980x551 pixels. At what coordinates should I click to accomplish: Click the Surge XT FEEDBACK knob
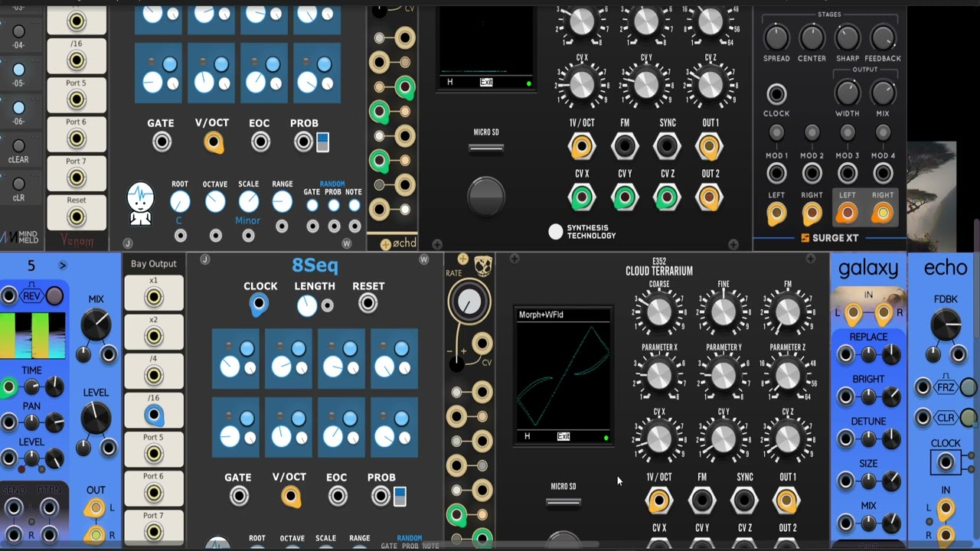[x=883, y=37]
